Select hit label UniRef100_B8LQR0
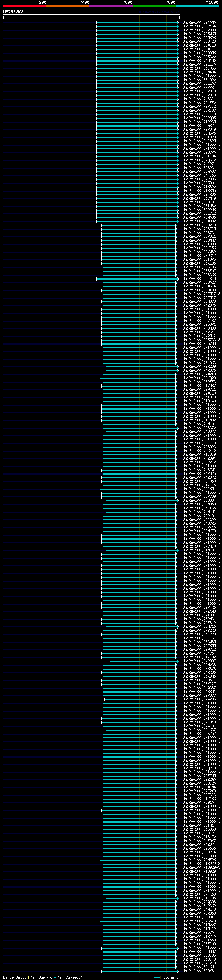This screenshot has width=222, height=980. 199,80
